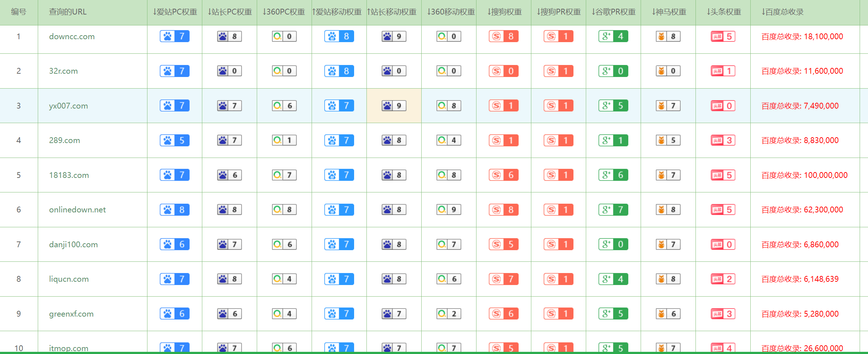This screenshot has width=868, height=354.
Task: Select 百度总收录: 8,830,000 text
Action: pos(800,140)
